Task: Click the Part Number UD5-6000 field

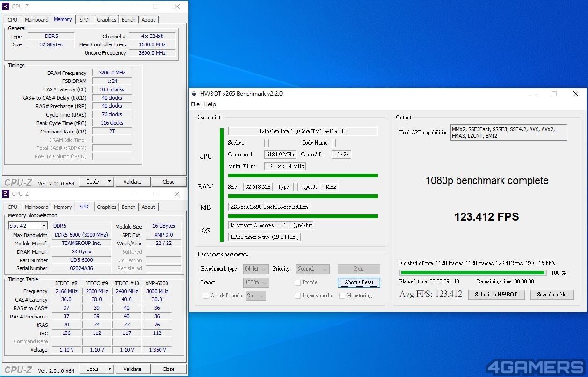Action: [x=81, y=260]
